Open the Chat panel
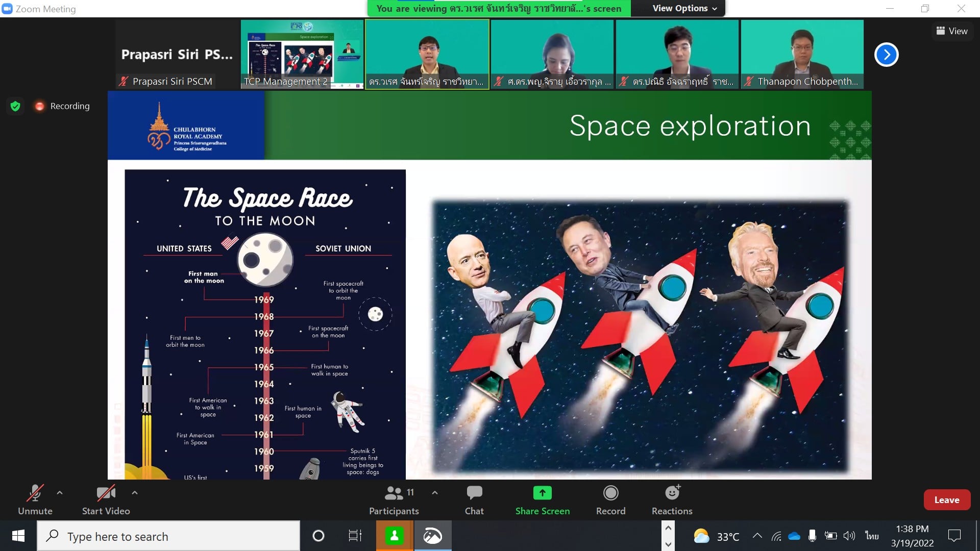980x551 pixels. (x=474, y=500)
